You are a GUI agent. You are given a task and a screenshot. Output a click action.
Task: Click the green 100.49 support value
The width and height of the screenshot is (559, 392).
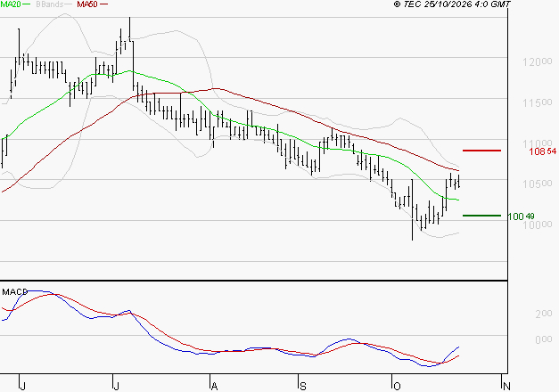521,216
